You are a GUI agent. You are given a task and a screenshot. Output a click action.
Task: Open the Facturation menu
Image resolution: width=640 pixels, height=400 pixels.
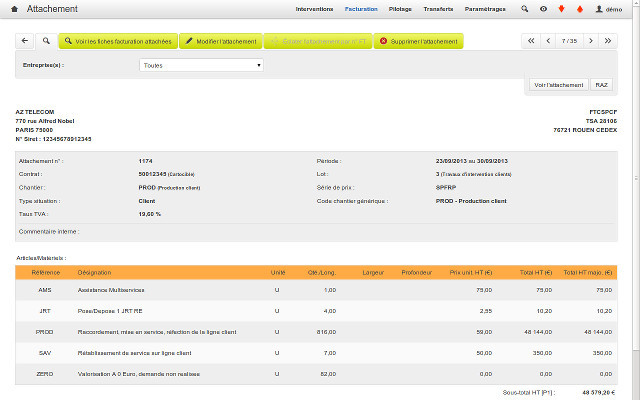pos(361,9)
